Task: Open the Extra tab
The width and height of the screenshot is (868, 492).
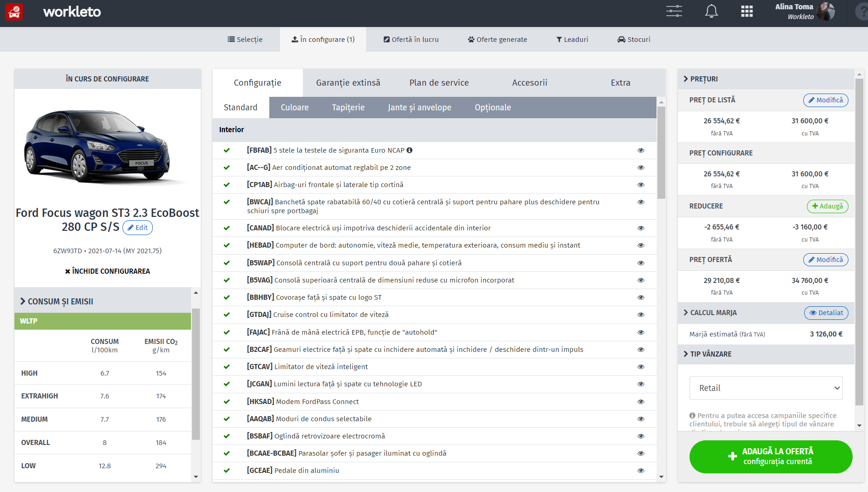Action: tap(621, 83)
